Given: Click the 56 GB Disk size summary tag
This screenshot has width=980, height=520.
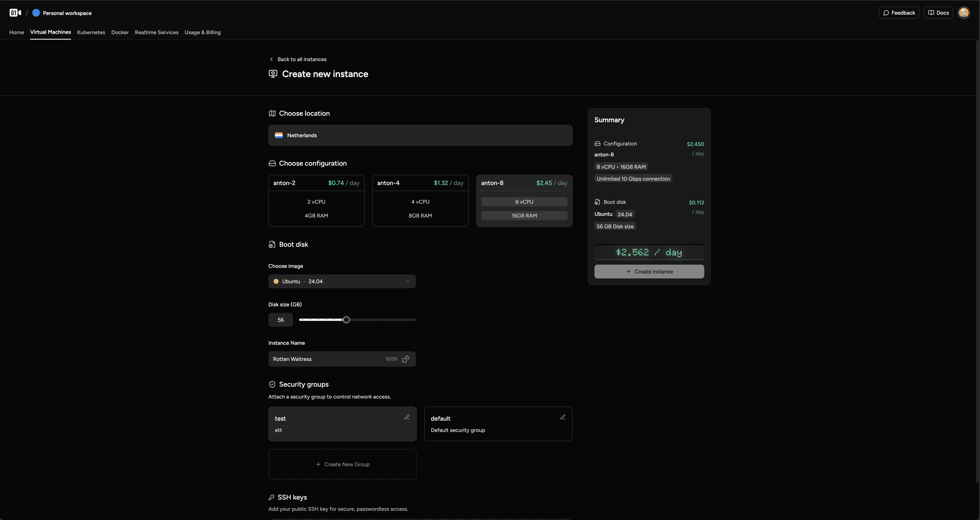Looking at the screenshot, I should pos(615,226).
